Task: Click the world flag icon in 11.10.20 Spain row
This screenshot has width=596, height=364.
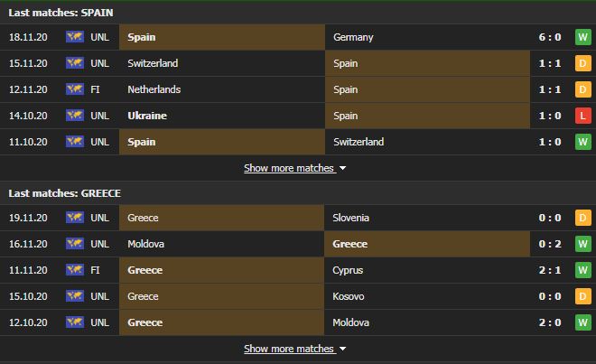Action: (74, 142)
